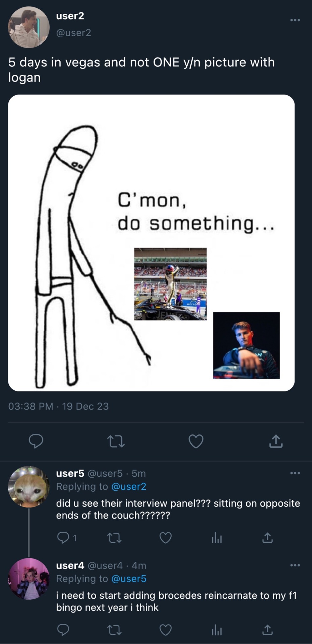This screenshot has height=644, width=312.
Task: Open more options on user4's reply
Action: coord(295,565)
